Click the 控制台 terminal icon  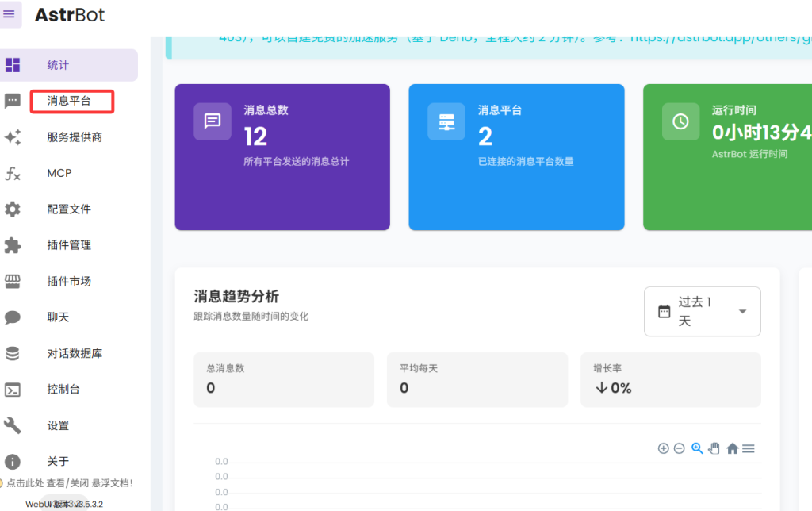click(x=13, y=390)
